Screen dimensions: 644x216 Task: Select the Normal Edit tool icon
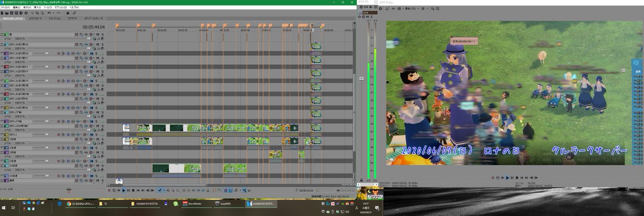[159, 190]
